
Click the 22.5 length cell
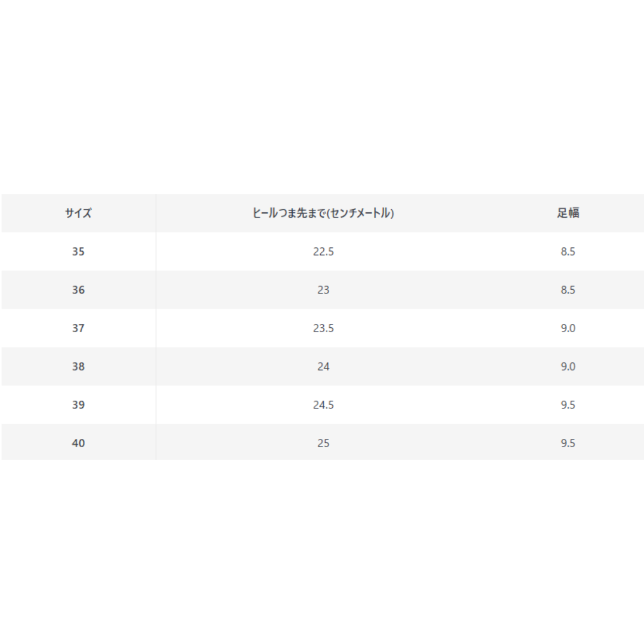[323, 252]
